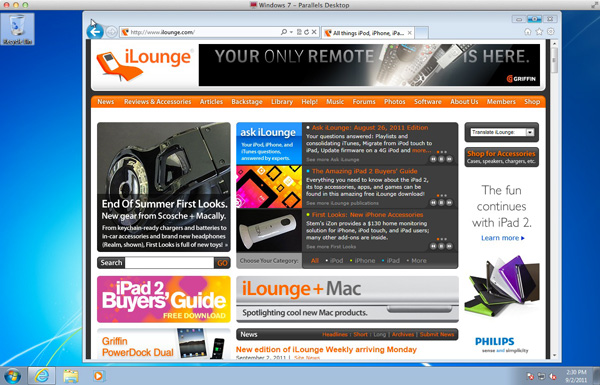Open 'First Looks: New iPhone Accessories' link

(367, 215)
